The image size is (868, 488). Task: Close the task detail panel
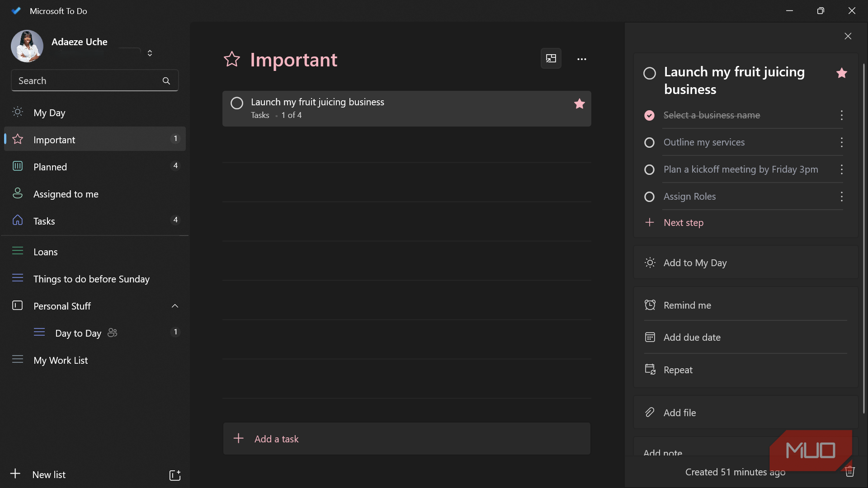848,36
